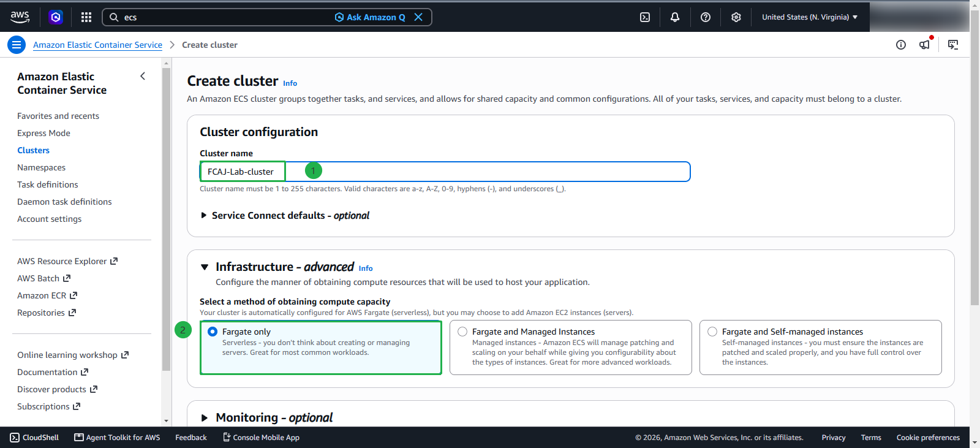Open the notifications bell
The height and width of the screenshot is (448, 980).
pos(675,17)
